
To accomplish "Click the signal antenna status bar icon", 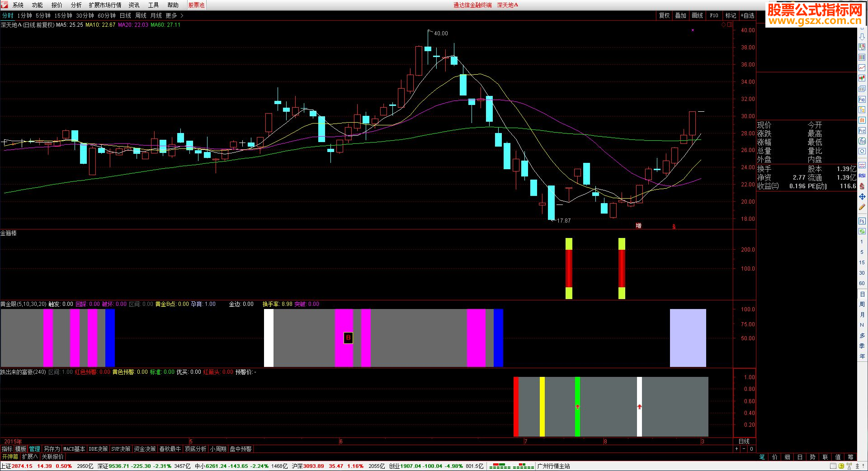I will (x=849, y=466).
